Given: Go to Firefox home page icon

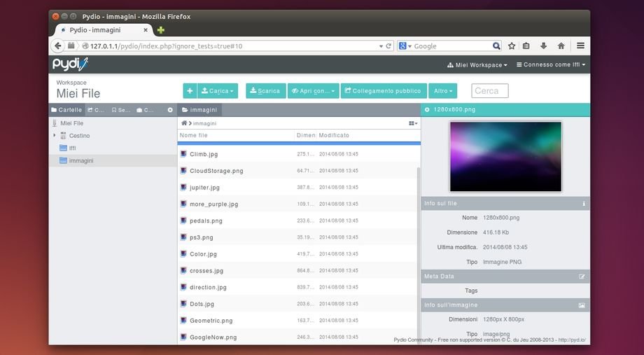Looking at the screenshot, I should tap(561, 46).
